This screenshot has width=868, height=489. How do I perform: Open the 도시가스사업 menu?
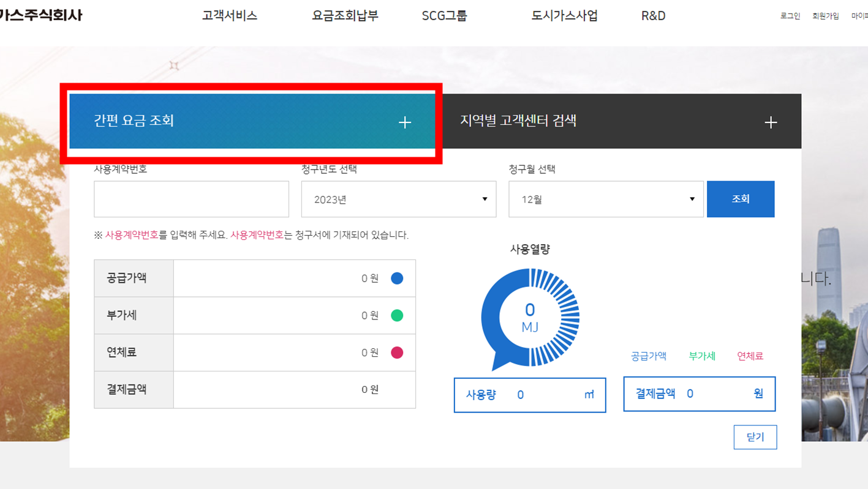(564, 16)
